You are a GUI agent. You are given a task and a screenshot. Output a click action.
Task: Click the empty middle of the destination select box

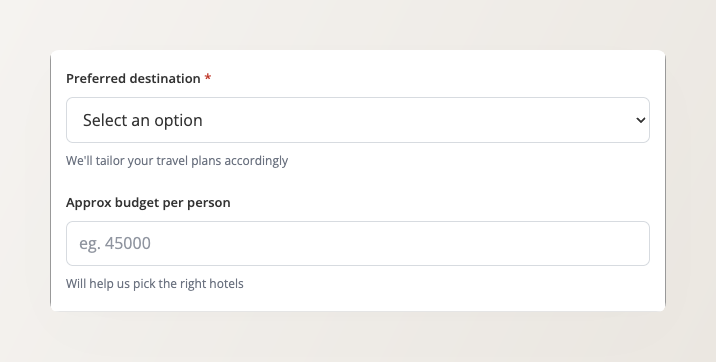pyautogui.click(x=411, y=120)
